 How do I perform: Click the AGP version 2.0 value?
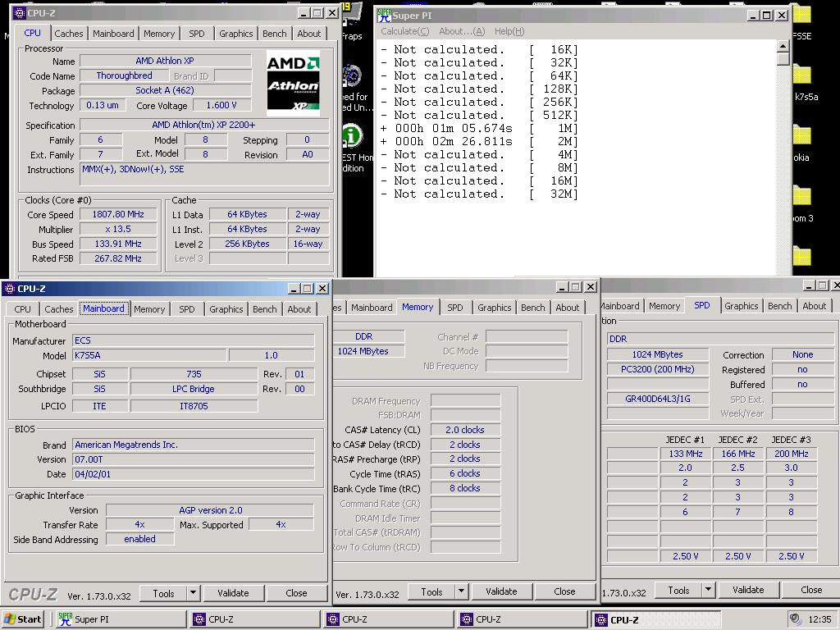click(210, 510)
